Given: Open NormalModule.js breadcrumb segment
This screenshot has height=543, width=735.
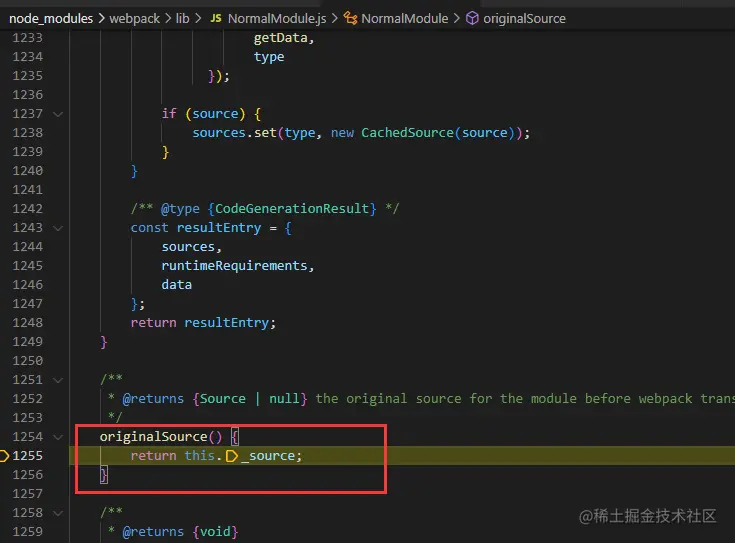Looking at the screenshot, I should click(x=277, y=19).
